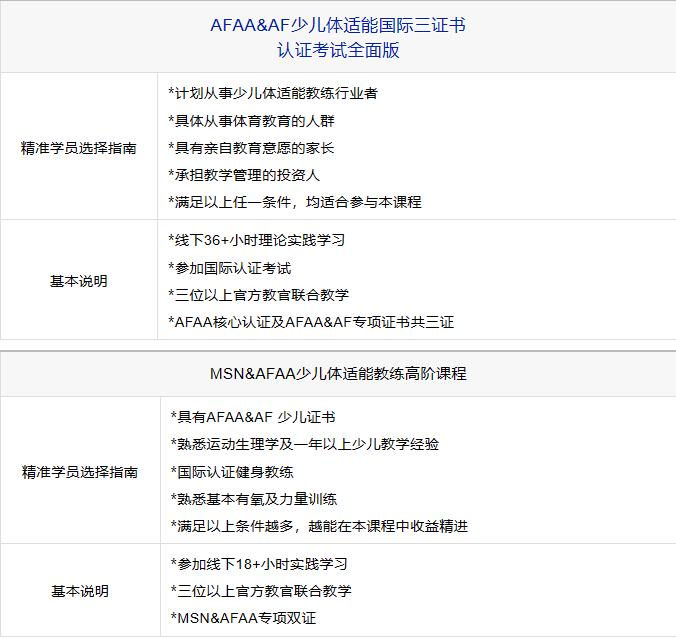Click the MSN&AFAA专项双证 line
Viewport: 676px width, 639px height.
pyautogui.click(x=244, y=617)
